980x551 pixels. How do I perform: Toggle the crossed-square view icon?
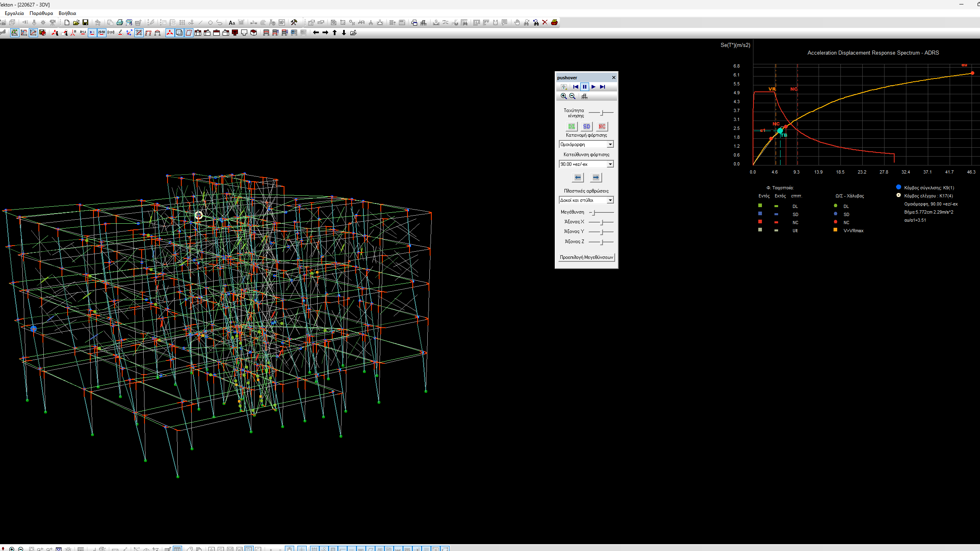click(x=139, y=33)
